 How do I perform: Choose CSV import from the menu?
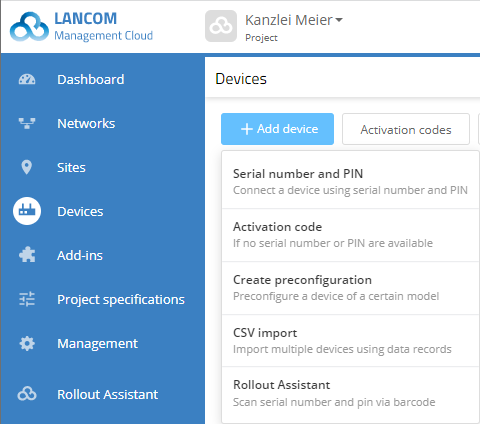350,341
